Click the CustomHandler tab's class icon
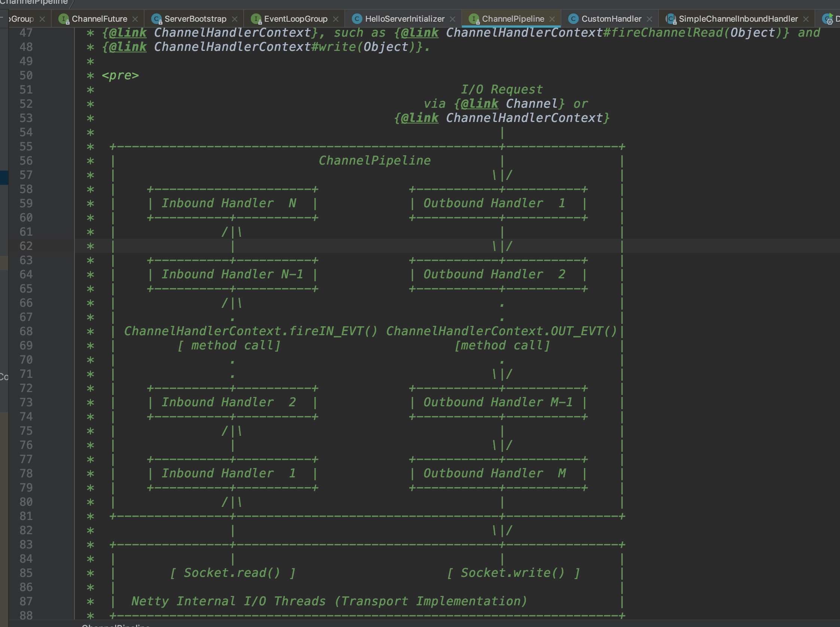Screen dimensions: 840x627 pyautogui.click(x=573, y=19)
